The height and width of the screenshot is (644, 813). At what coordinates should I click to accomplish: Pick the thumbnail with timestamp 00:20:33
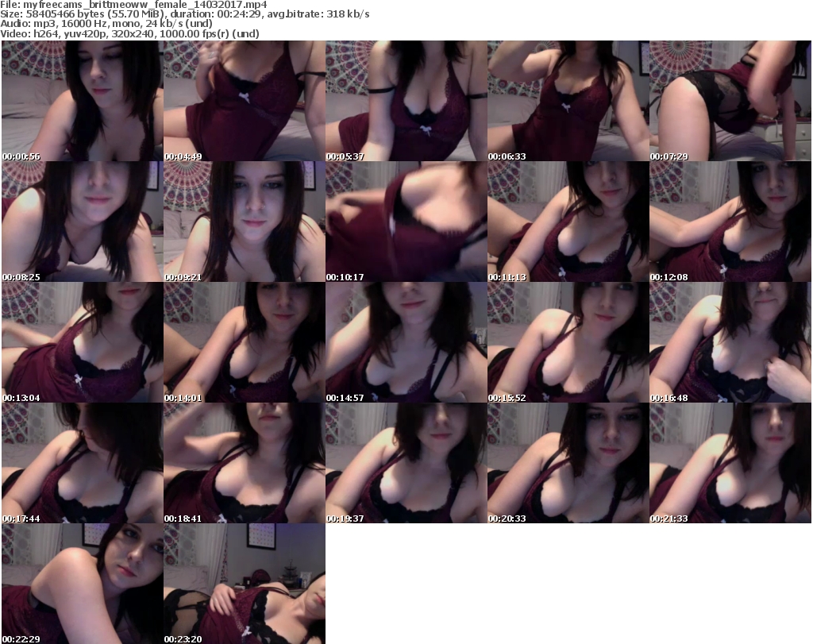point(568,462)
